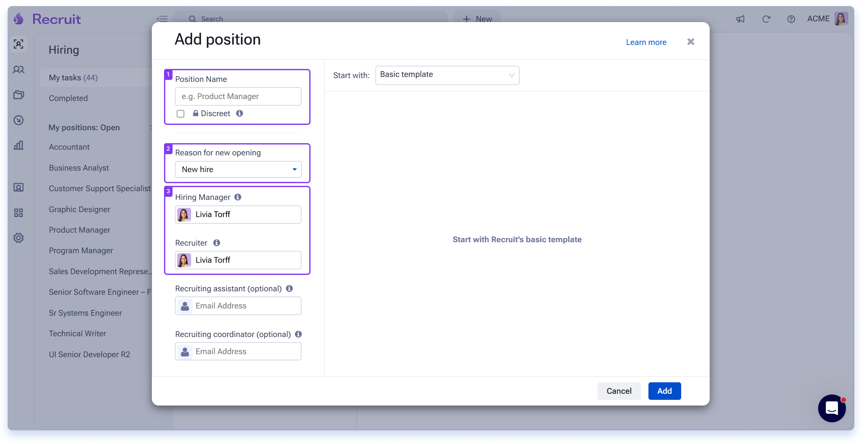Click the Cancel button

point(619,391)
